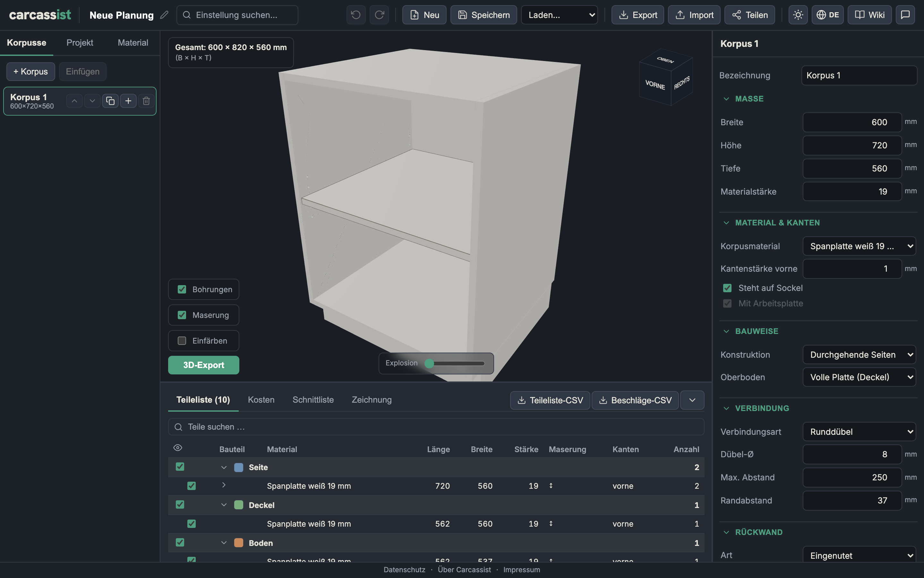This screenshot has width=924, height=578.
Task: Click the redo arrow icon
Action: pos(379,15)
